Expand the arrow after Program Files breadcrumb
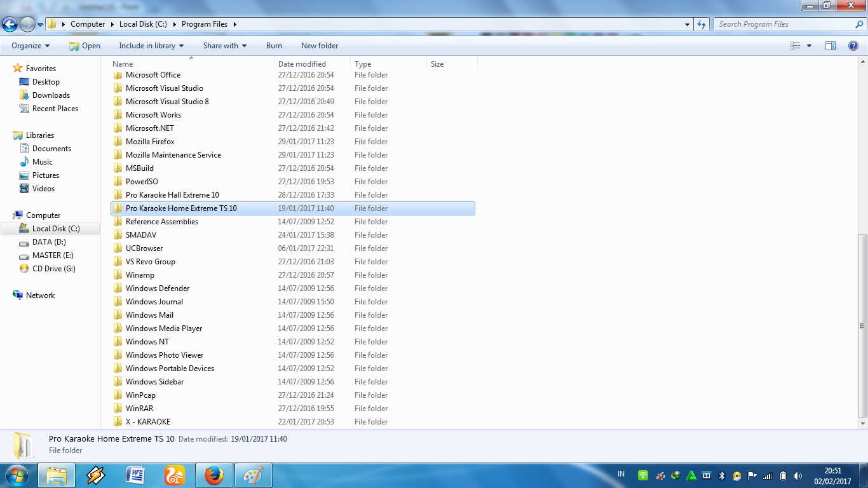 234,24
